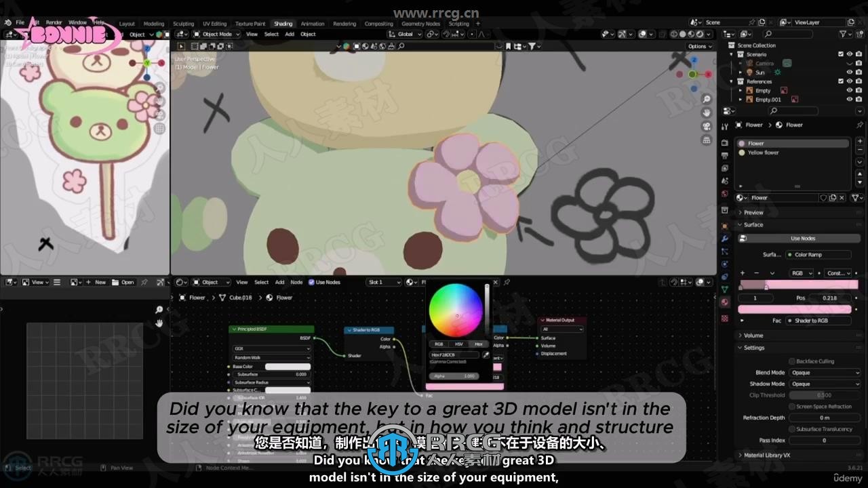This screenshot has height=488, width=868.
Task: Switch to the Geometry Nodes workspace tab
Action: tap(421, 24)
